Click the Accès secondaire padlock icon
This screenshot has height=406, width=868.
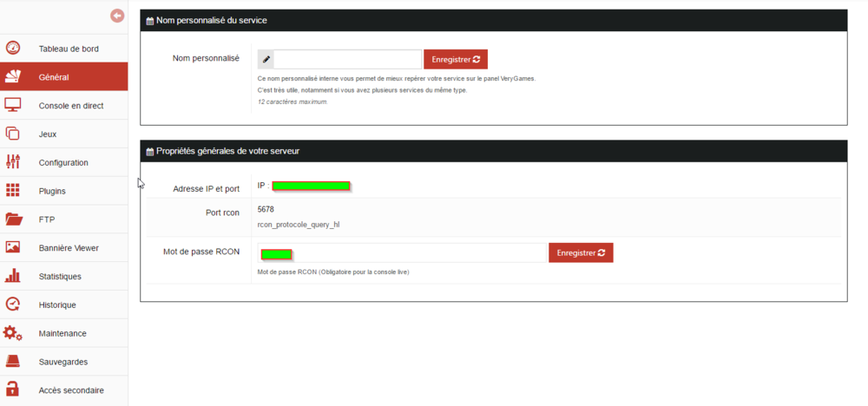(13, 390)
